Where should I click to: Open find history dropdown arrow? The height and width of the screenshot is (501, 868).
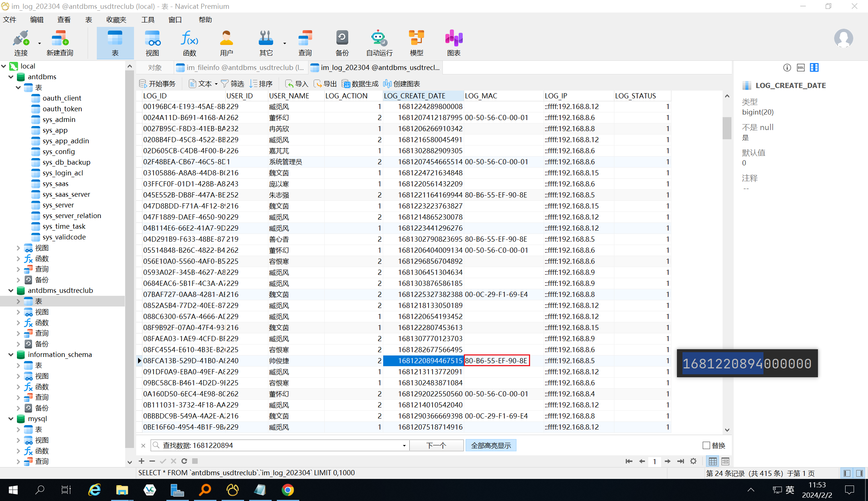(x=404, y=445)
